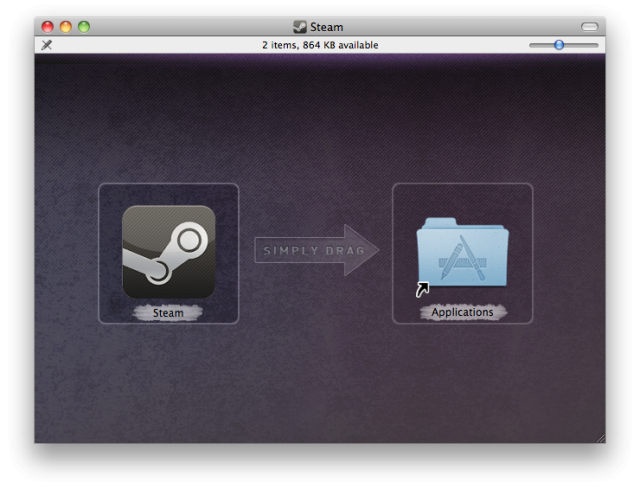The width and height of the screenshot is (640, 495).
Task: Click the Steam volume icon in title bar
Action: tap(300, 27)
